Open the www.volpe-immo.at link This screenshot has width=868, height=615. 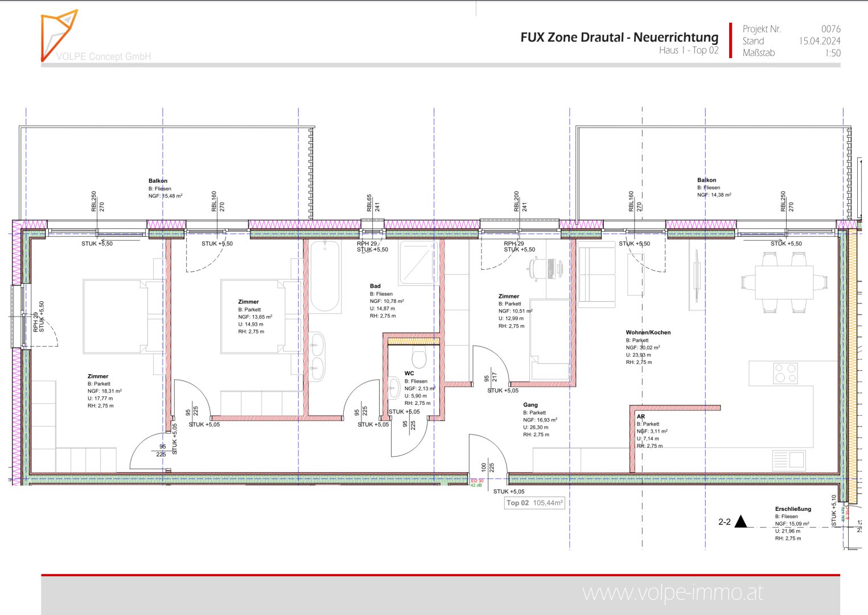[672, 592]
